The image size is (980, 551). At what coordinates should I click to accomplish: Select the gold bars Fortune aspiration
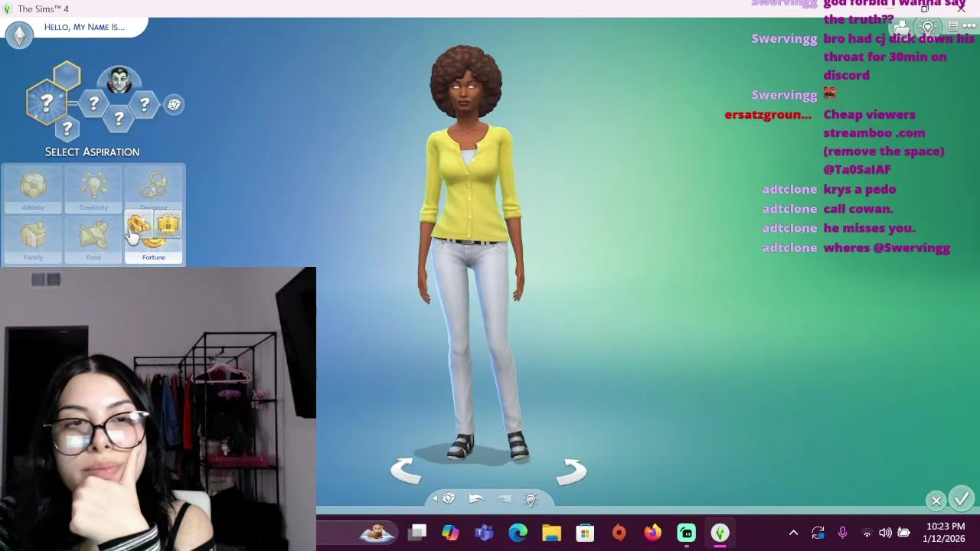click(139, 224)
